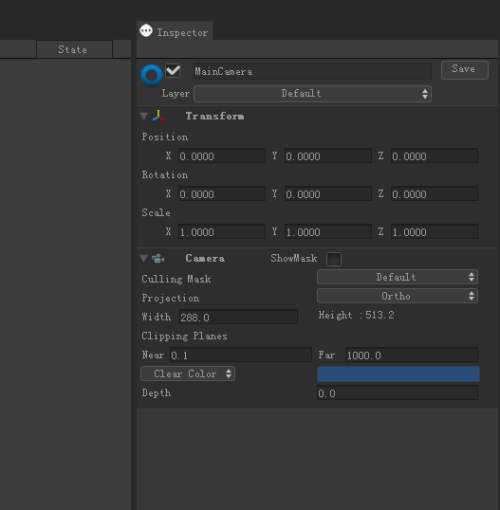Click the Depth label
Viewport: 500px width, 510px height.
[156, 393]
